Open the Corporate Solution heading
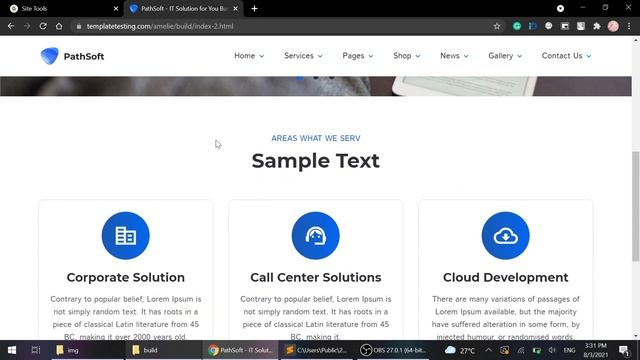The image size is (640, 360). [126, 278]
